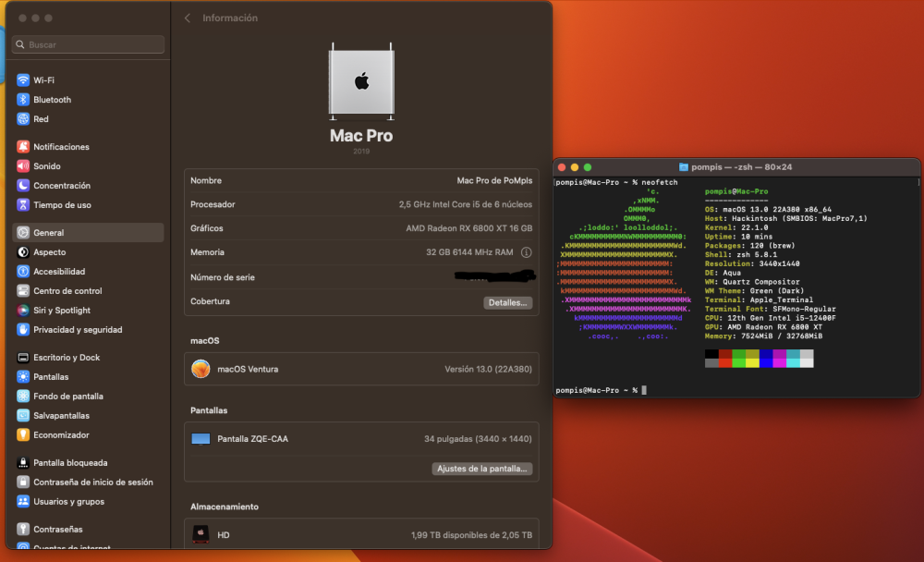Open Fondo de pantalla icon
Screen dimensions: 924x562
coord(23,397)
